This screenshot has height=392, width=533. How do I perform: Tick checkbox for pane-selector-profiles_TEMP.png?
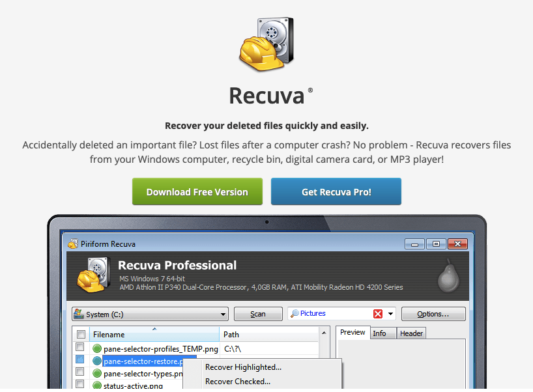pos(80,348)
